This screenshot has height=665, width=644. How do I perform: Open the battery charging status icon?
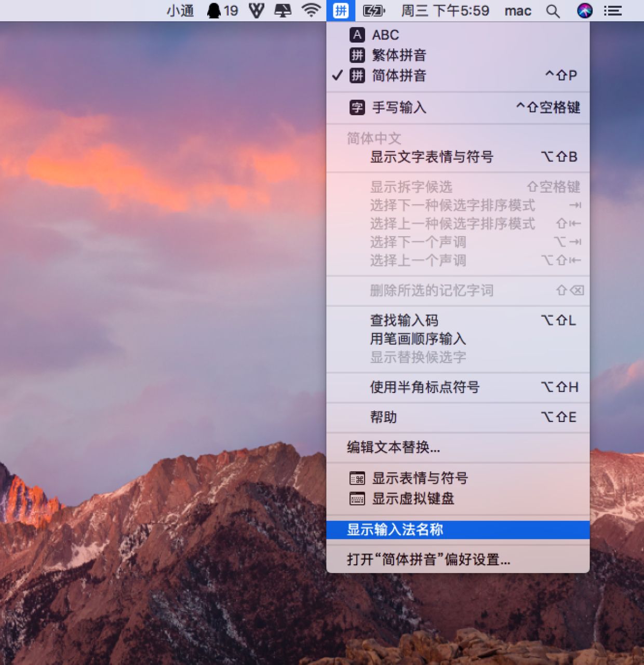373,10
